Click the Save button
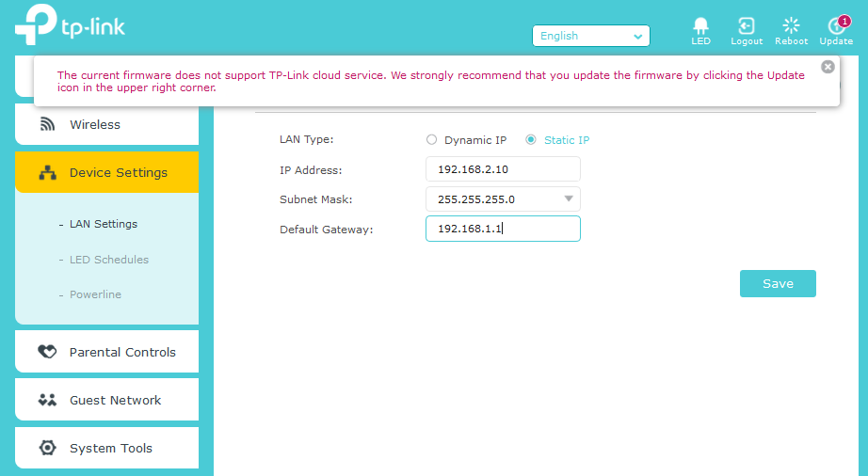 coord(778,283)
